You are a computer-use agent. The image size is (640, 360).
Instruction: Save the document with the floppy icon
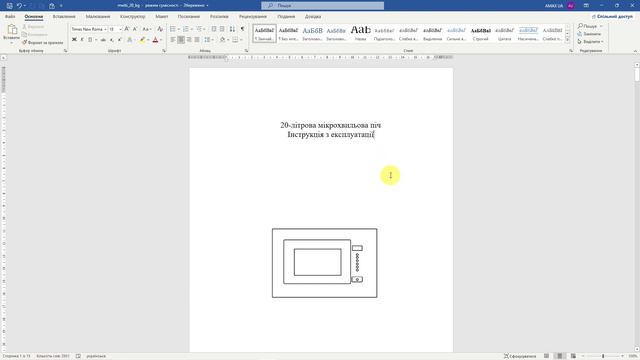click(x=9, y=6)
